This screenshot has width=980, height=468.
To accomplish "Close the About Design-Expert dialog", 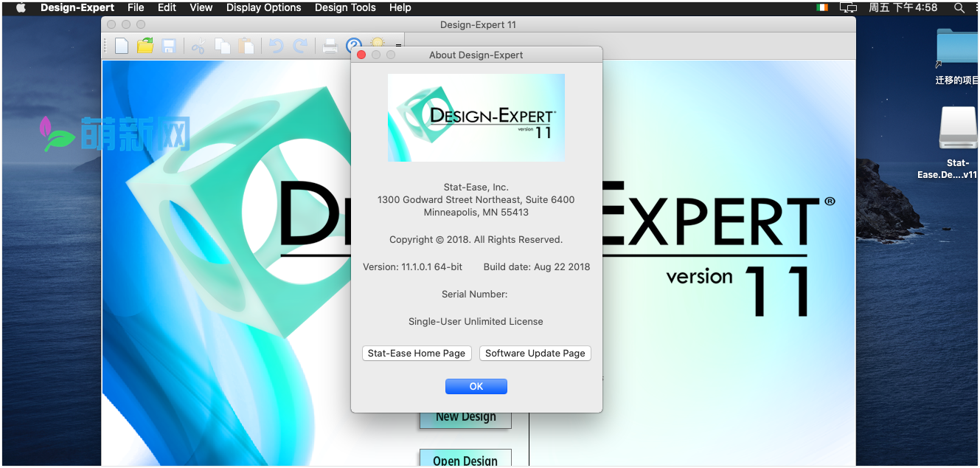I will 361,55.
